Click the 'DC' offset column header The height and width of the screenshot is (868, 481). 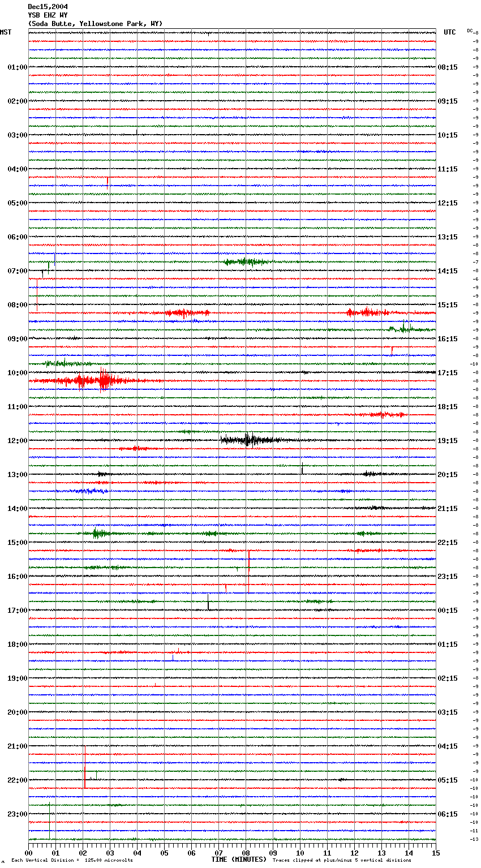[x=470, y=31]
